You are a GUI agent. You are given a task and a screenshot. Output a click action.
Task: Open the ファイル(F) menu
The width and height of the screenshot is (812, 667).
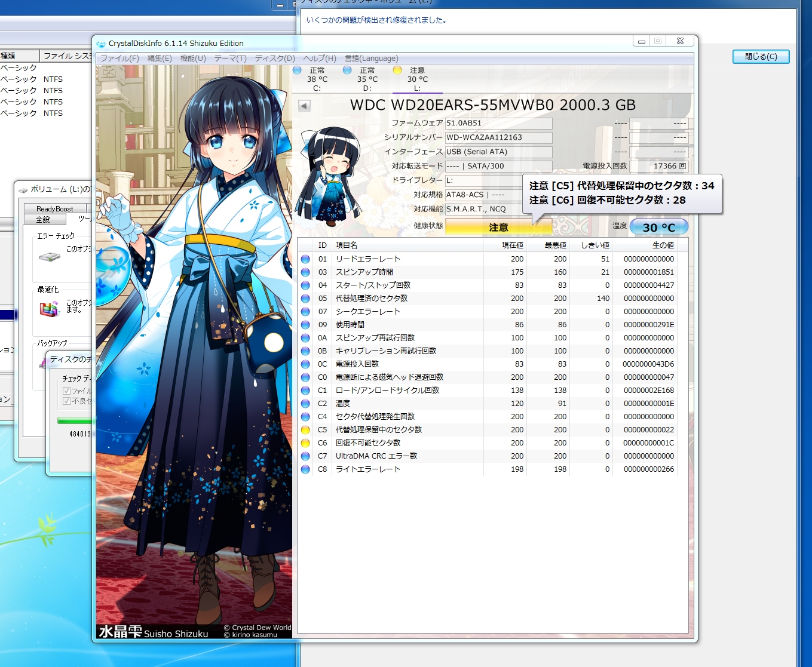click(x=119, y=59)
